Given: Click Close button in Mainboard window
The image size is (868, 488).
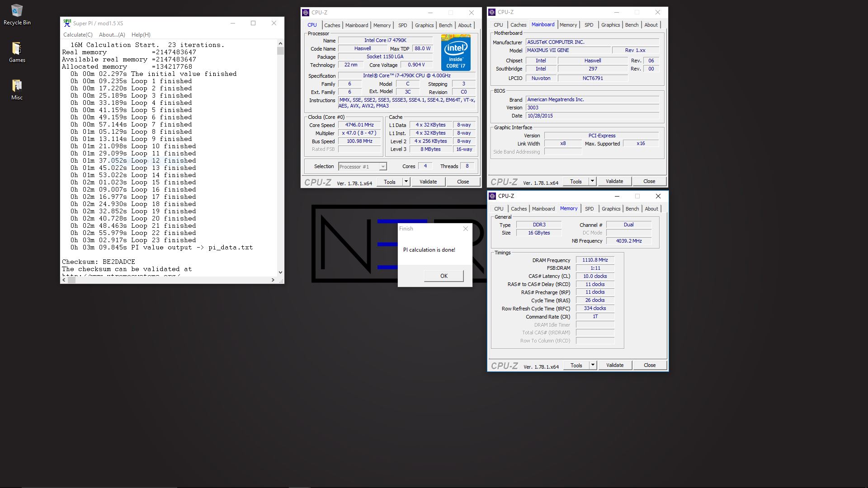Looking at the screenshot, I should pos(649,181).
